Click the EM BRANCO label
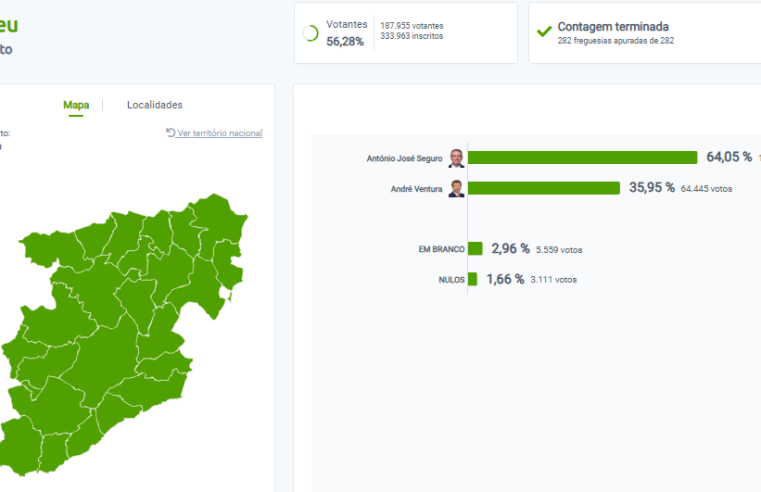Viewport: 761px width, 492px height. (442, 249)
